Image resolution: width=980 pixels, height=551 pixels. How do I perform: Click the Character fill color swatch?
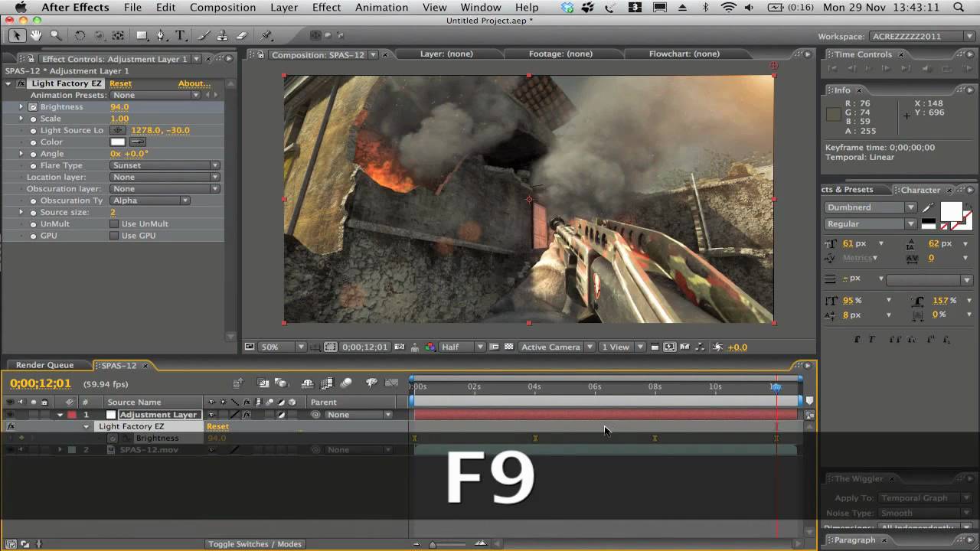click(951, 212)
